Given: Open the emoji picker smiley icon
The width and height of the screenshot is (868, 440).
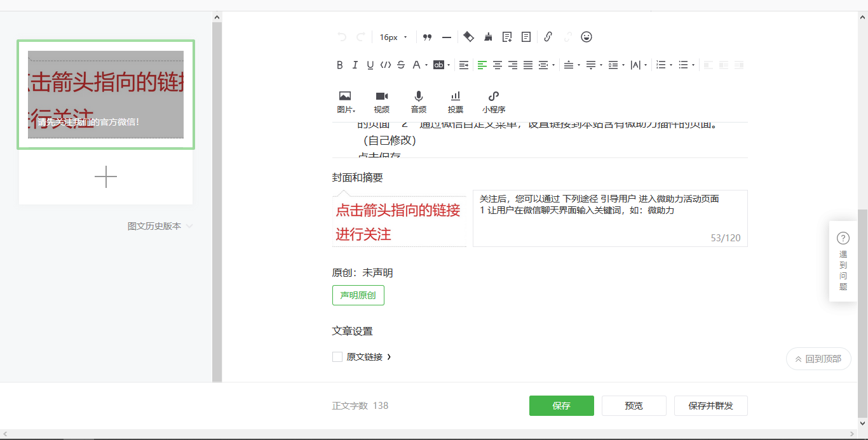Looking at the screenshot, I should pos(587,37).
